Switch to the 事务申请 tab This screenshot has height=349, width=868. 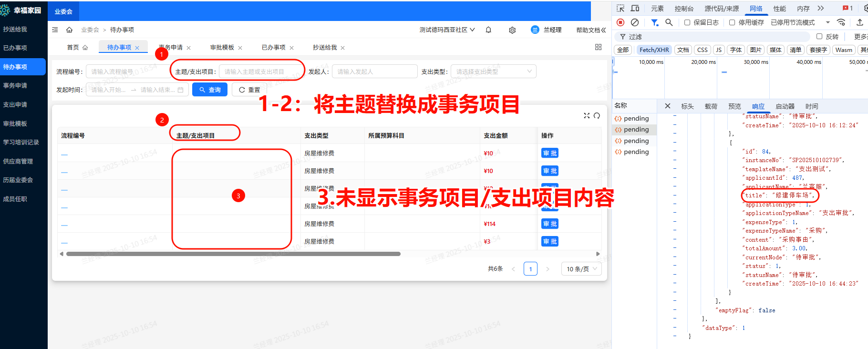coord(171,47)
